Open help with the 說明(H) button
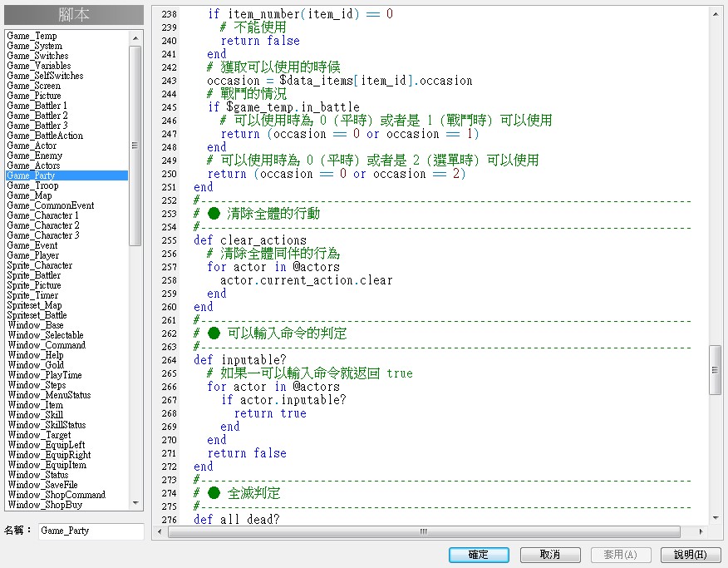The height and width of the screenshot is (568, 728). point(691,555)
